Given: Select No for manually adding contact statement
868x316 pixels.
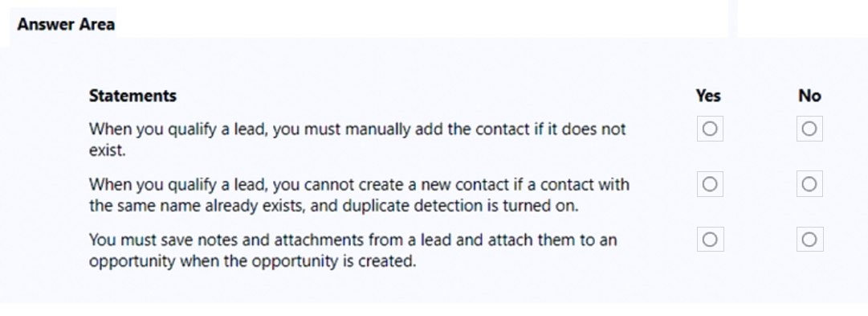Looking at the screenshot, I should click(809, 129).
